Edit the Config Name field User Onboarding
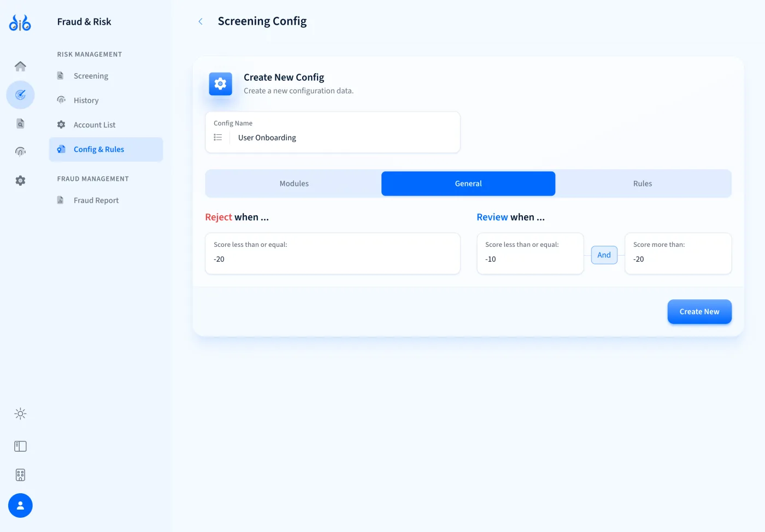 (333, 132)
